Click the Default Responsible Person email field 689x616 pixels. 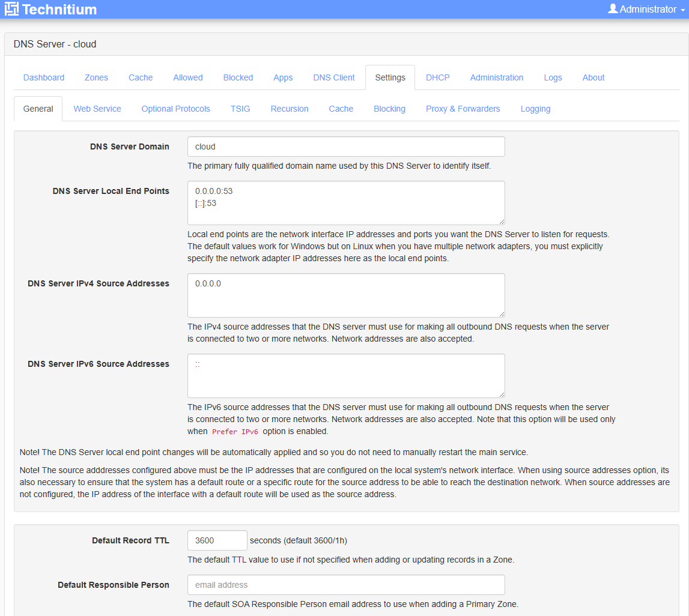click(346, 585)
